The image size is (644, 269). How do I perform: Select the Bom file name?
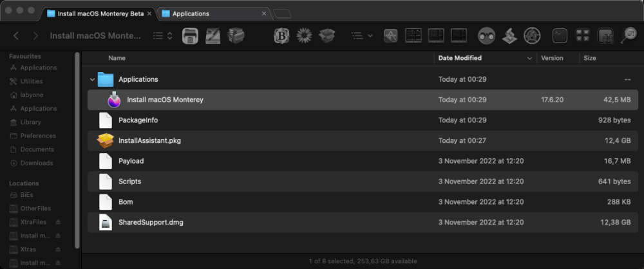coord(126,201)
